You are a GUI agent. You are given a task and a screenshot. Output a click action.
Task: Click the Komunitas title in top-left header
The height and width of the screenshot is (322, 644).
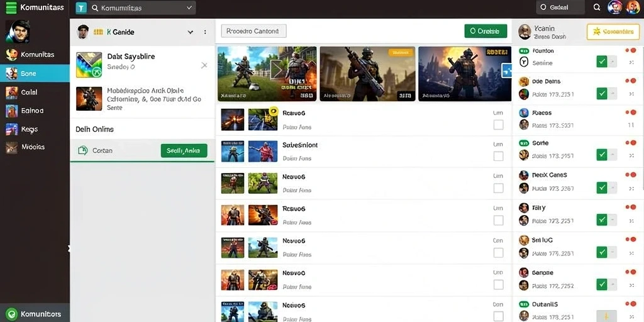click(42, 8)
